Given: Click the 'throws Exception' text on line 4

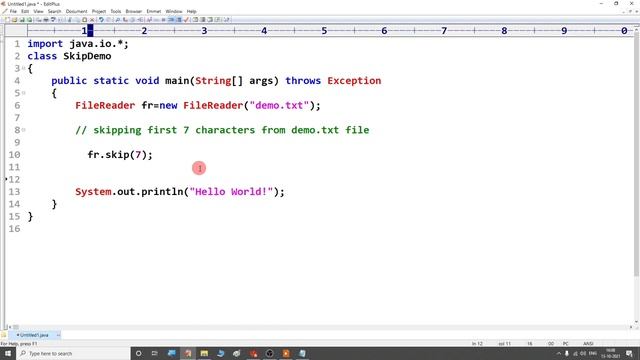Looking at the screenshot, I should tap(333, 80).
